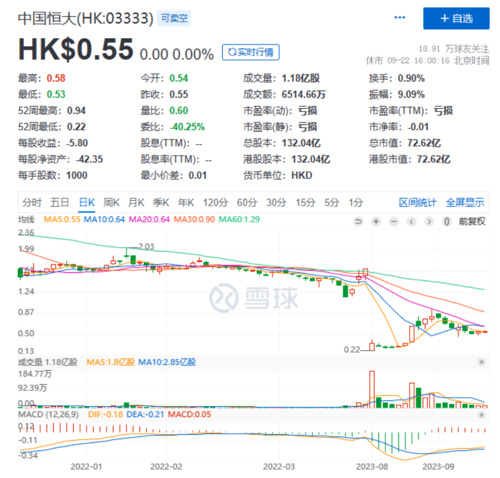Open 区间统计 range statistics
Viewport: 500px width, 478px height.
coord(418,202)
